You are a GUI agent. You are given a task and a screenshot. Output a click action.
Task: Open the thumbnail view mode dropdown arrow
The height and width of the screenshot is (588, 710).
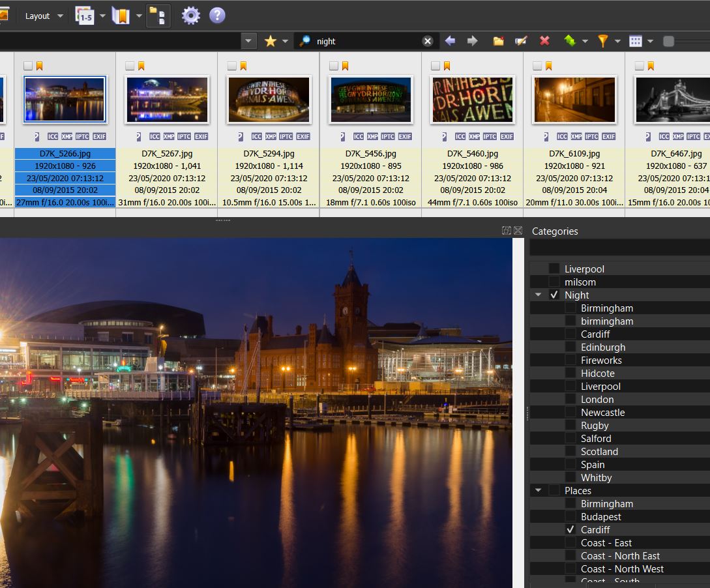(x=650, y=42)
